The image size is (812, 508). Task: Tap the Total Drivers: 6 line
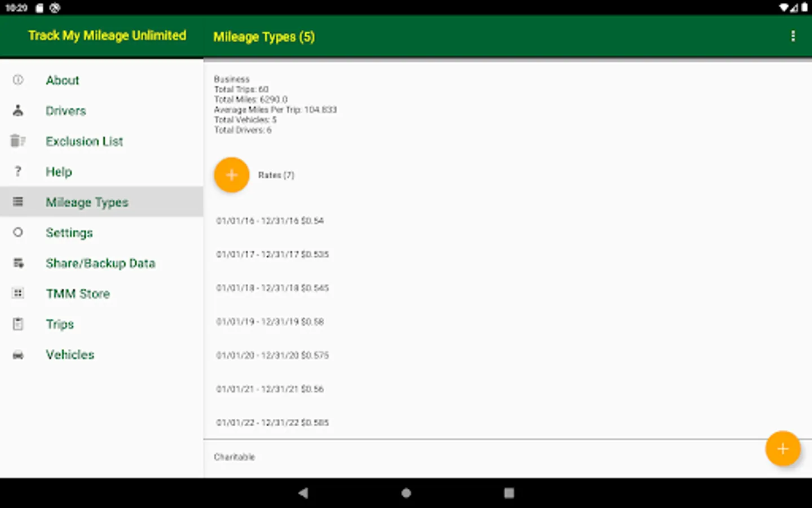tap(242, 130)
